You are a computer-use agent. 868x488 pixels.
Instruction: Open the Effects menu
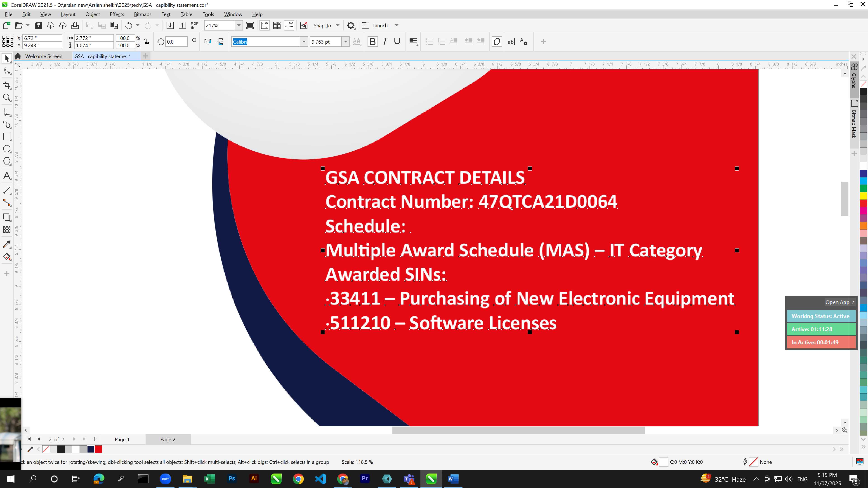[117, 14]
